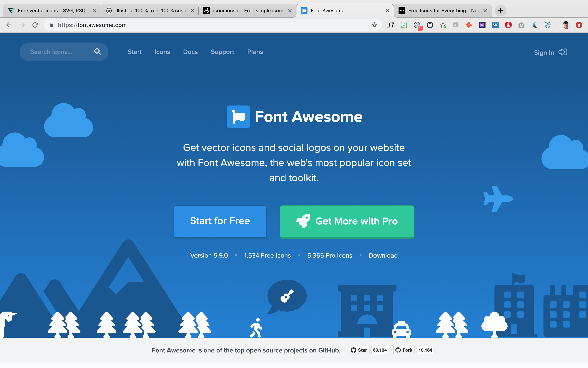The width and height of the screenshot is (588, 368).
Task: Open the 5,365 Pro Icons link
Action: pos(330,255)
